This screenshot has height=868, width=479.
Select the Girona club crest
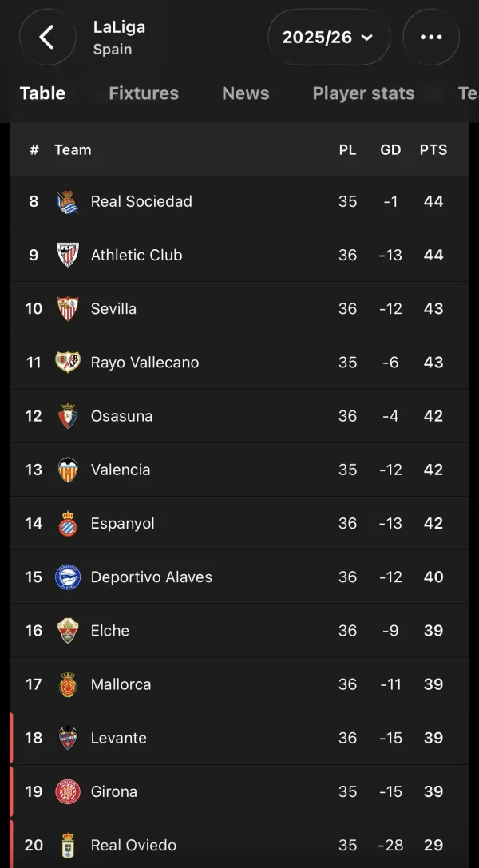coord(68,791)
